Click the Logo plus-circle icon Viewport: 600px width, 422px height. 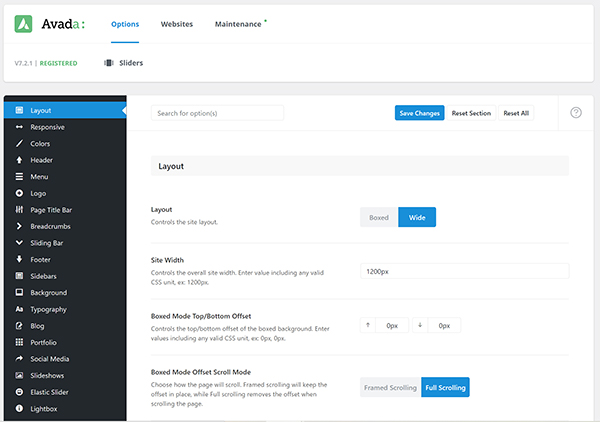click(19, 193)
